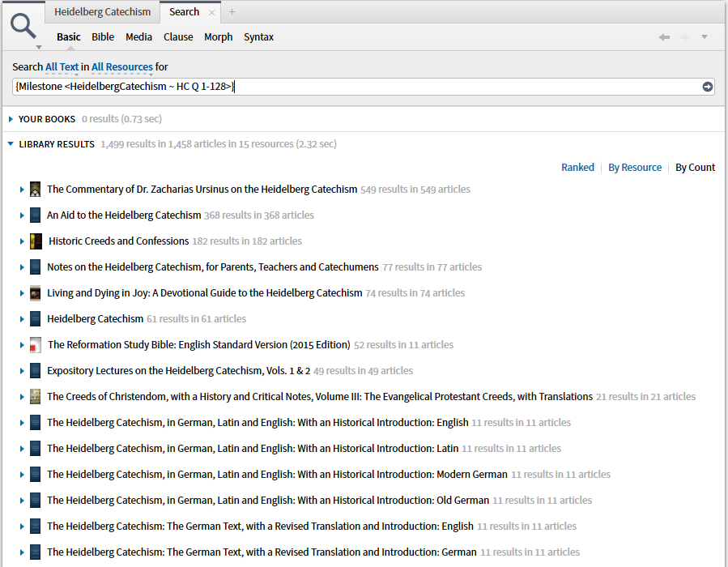728x567 pixels.
Task: Open the All Resources selector
Action: (122, 67)
